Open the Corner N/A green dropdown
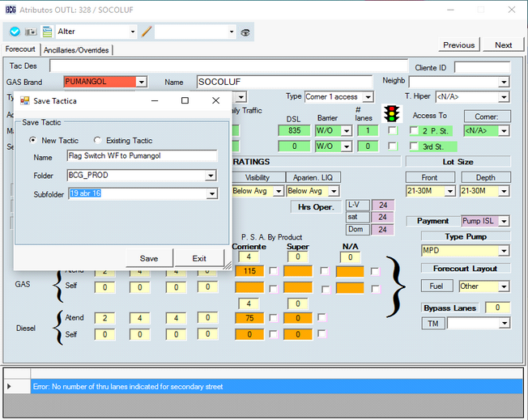Screen dimensions: 528x420 tap(504, 130)
